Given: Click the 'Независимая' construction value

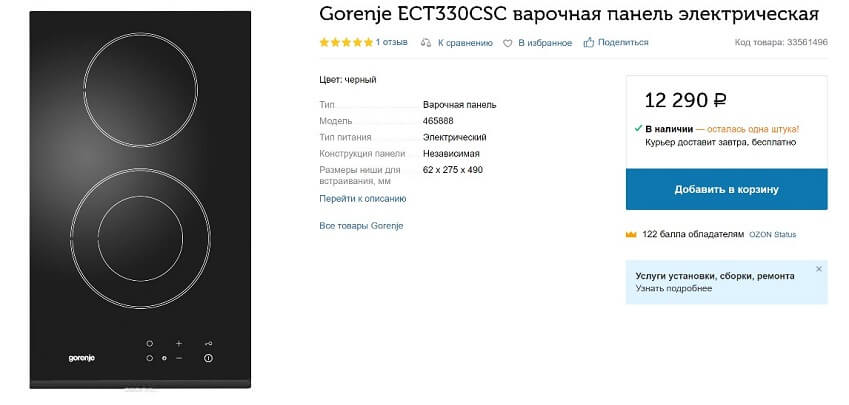Looking at the screenshot, I should (451, 153).
